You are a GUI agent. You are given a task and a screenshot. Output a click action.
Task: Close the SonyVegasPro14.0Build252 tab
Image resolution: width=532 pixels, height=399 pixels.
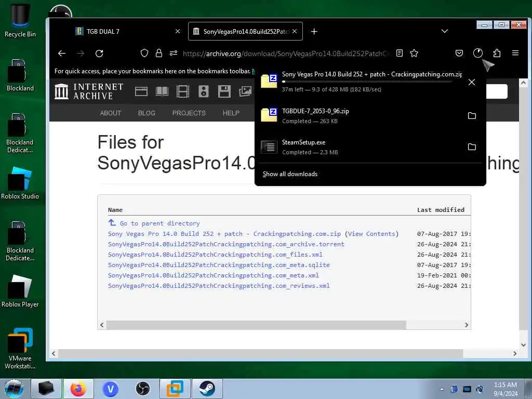295,31
